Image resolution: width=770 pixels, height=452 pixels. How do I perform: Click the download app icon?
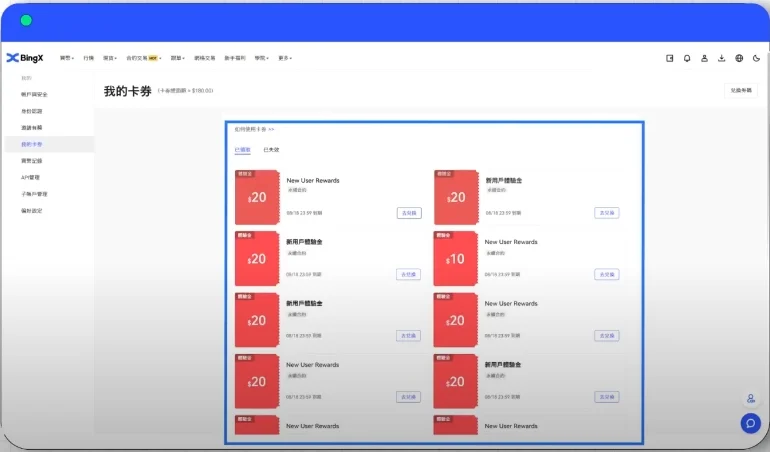tap(721, 58)
